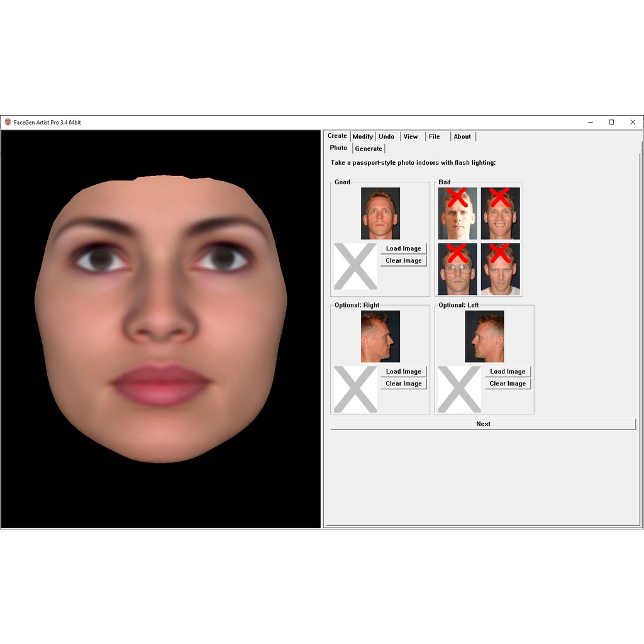Viewport: 644px width, 644px height.
Task: Click Clear Image in Good section
Action: (x=403, y=260)
